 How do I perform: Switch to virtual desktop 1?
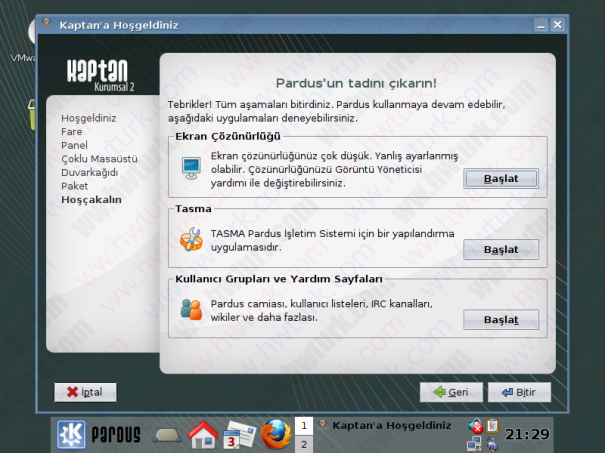pyautogui.click(x=304, y=426)
